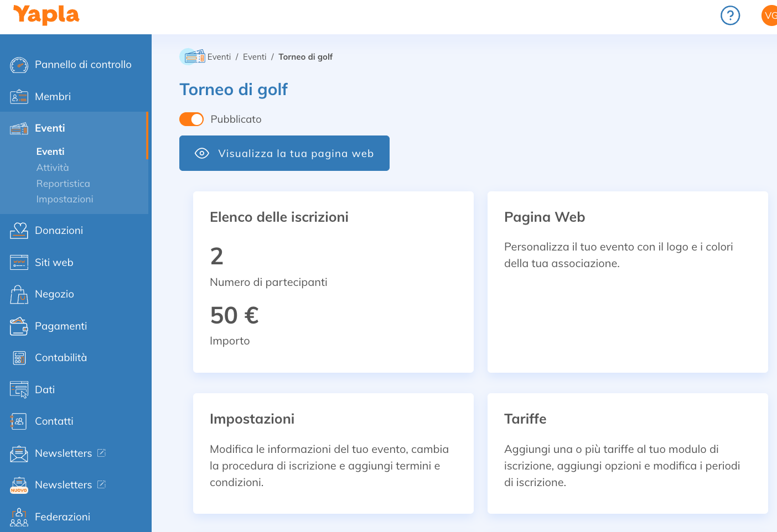Click the Donazioni heart icon
This screenshot has height=532, width=777.
19,231
